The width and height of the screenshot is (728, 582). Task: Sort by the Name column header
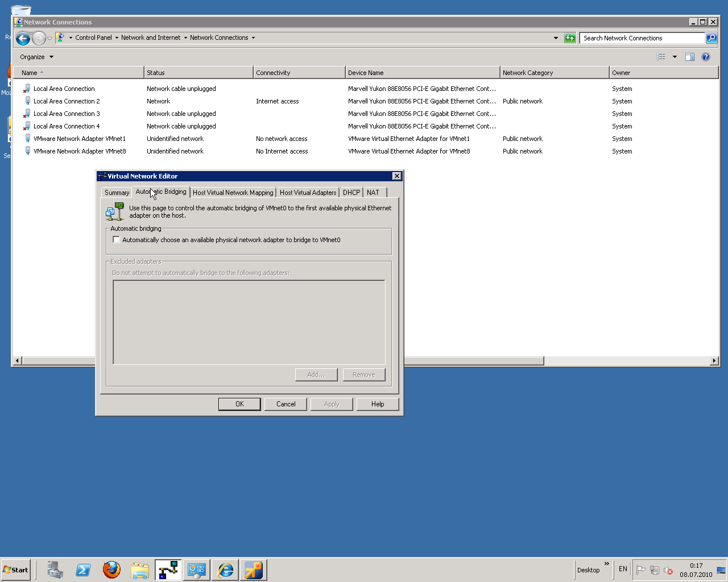point(78,73)
